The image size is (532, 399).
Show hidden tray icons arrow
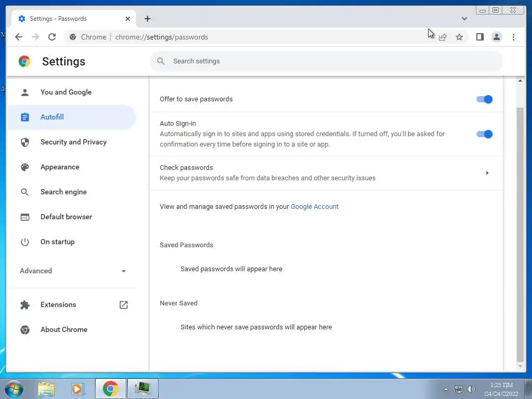pos(446,389)
